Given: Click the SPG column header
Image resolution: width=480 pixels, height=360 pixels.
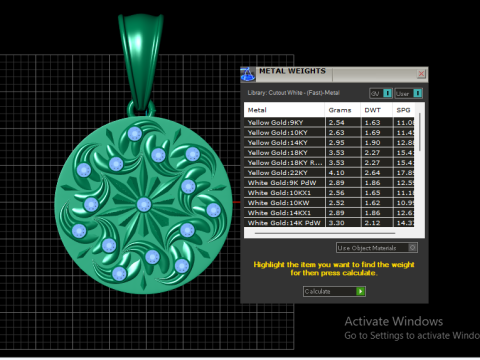Looking at the screenshot, I should point(404,110).
